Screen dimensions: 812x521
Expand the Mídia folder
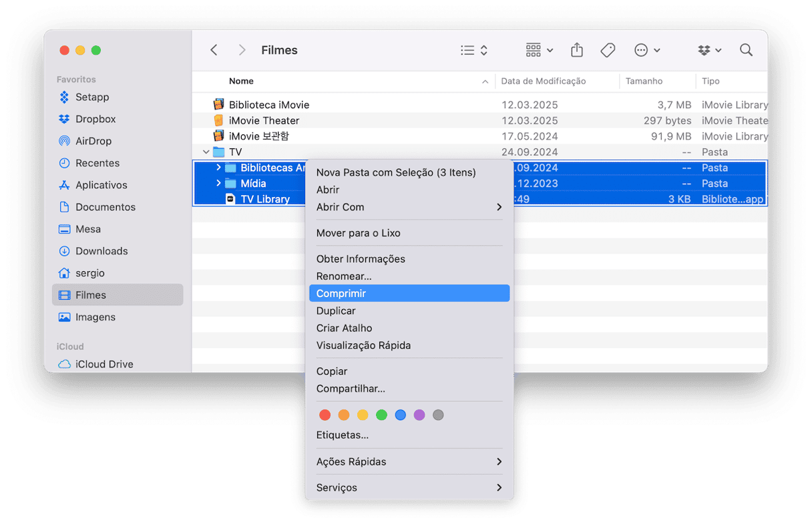[218, 183]
